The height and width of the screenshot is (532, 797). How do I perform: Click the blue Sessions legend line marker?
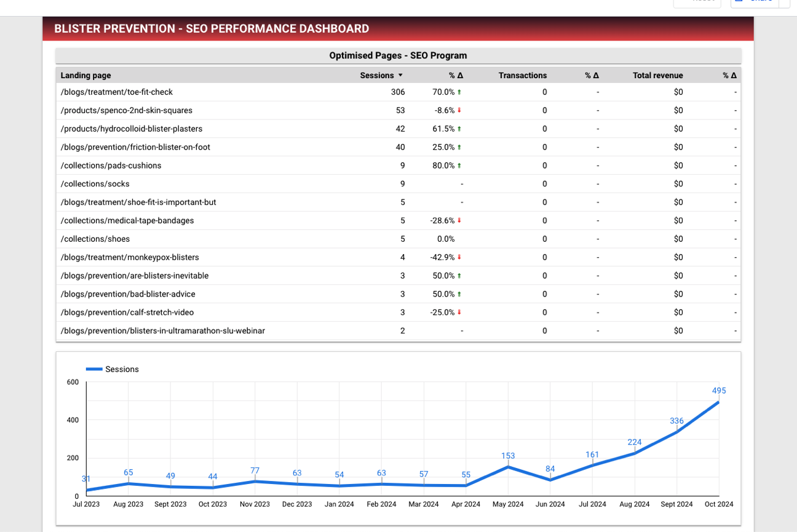pyautogui.click(x=93, y=369)
